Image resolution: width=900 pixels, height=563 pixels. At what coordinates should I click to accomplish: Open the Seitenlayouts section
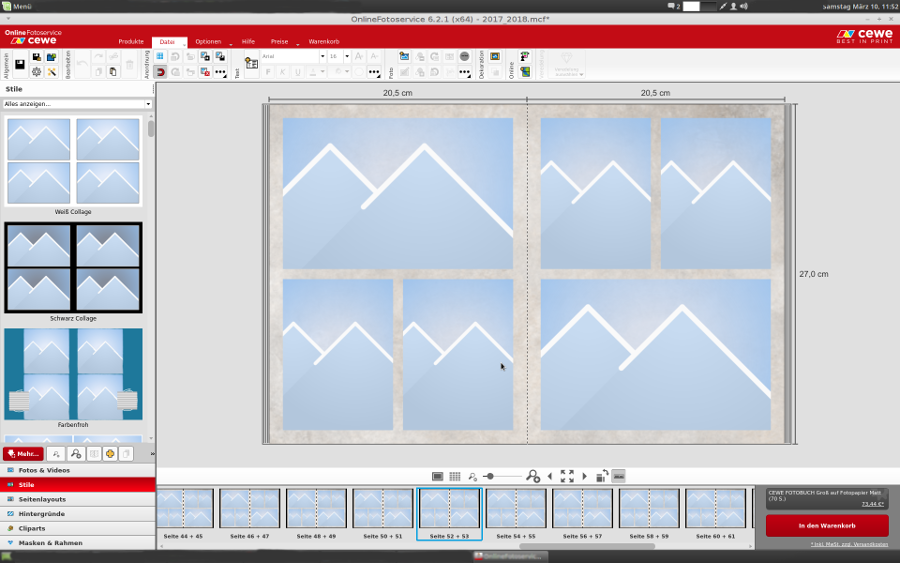(x=77, y=499)
